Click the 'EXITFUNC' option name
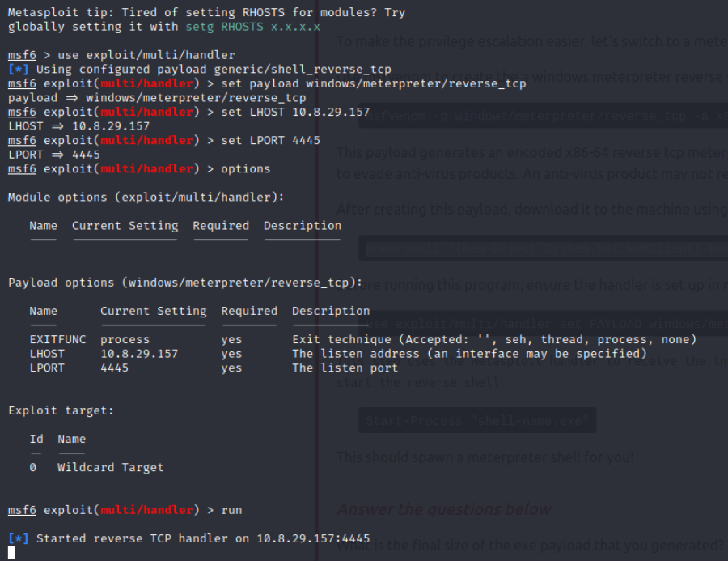This screenshot has width=728, height=561. pyautogui.click(x=57, y=340)
